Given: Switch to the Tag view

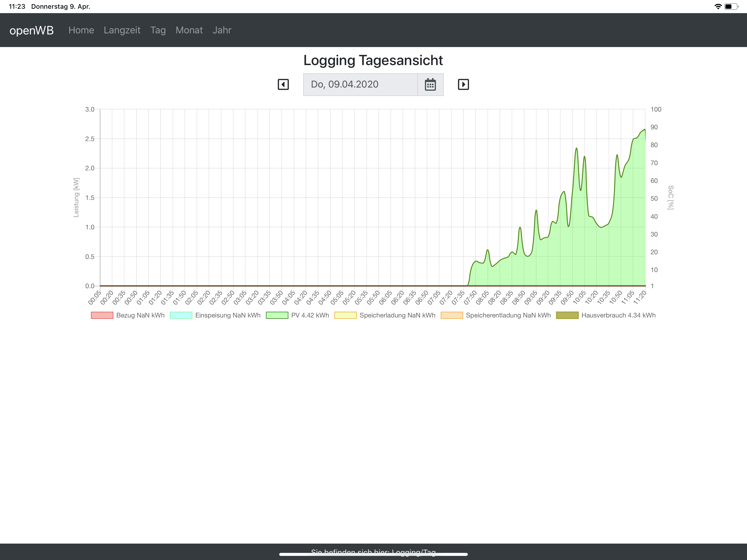Looking at the screenshot, I should point(158,30).
